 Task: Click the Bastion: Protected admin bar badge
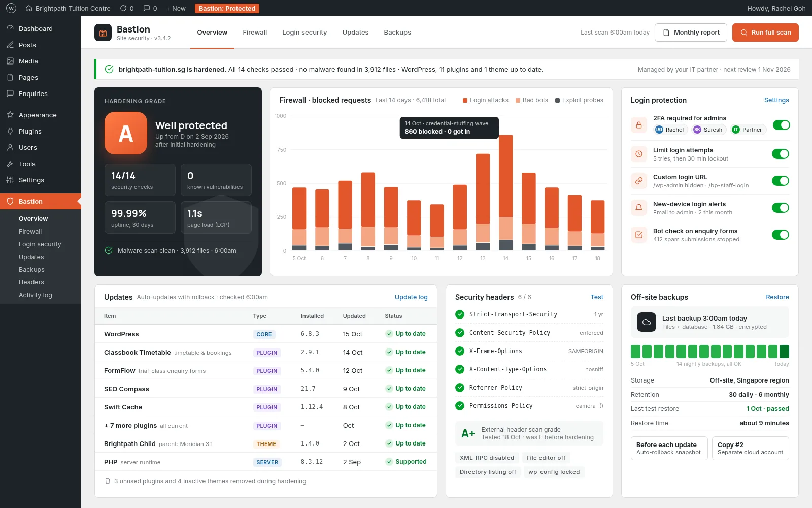[x=227, y=8]
